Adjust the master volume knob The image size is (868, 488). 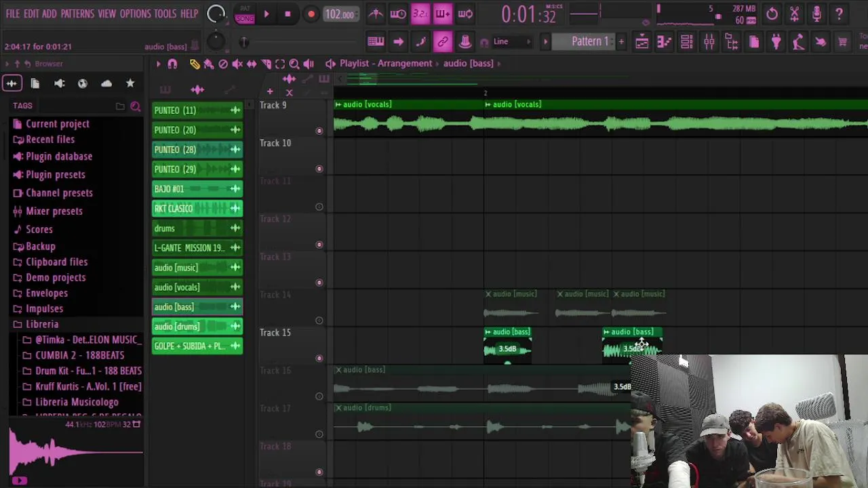point(216,14)
